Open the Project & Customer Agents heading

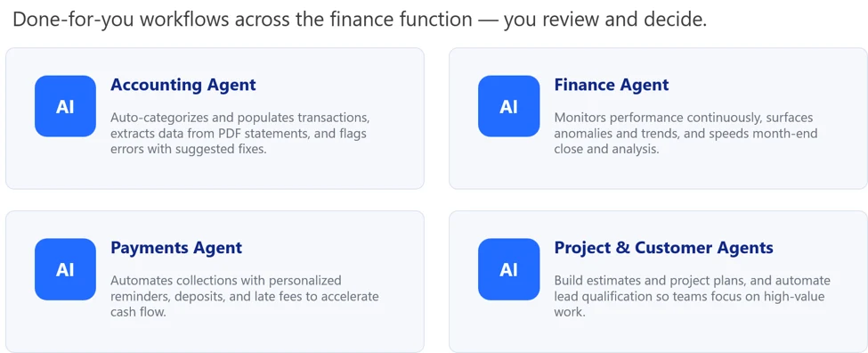pos(663,248)
